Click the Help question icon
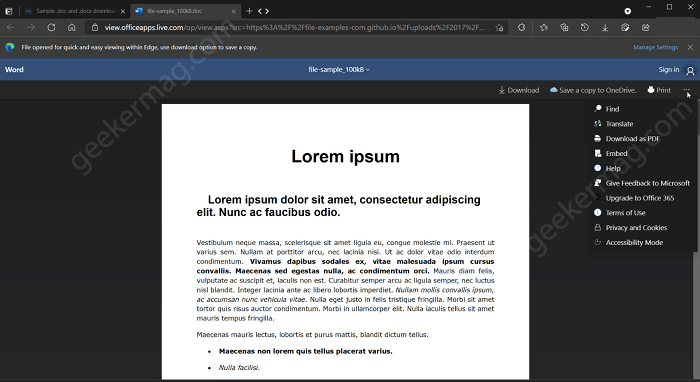 click(x=598, y=168)
